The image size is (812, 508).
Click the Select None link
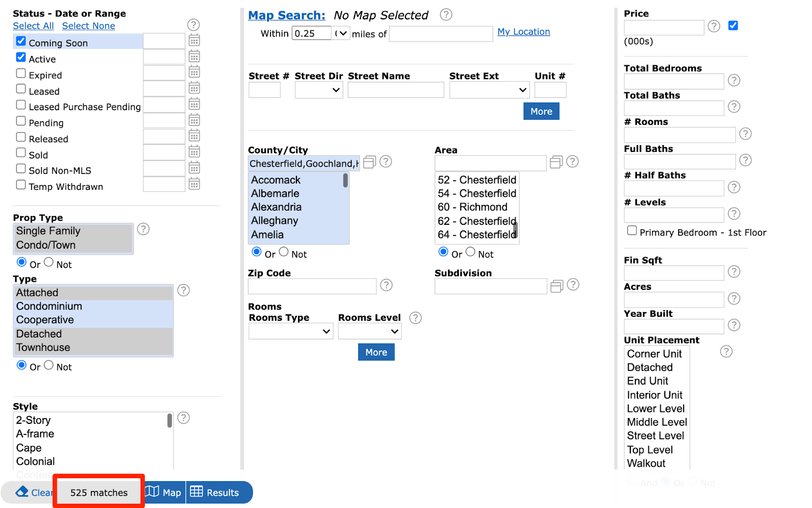coord(88,26)
